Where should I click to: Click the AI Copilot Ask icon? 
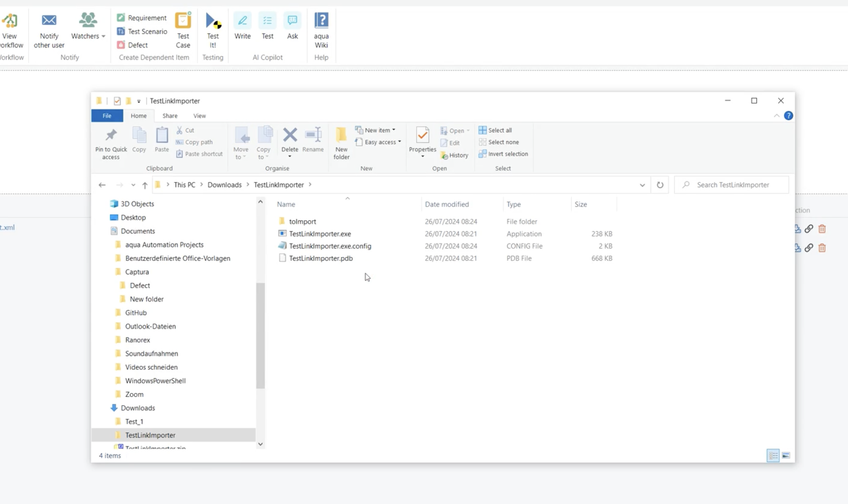[292, 21]
